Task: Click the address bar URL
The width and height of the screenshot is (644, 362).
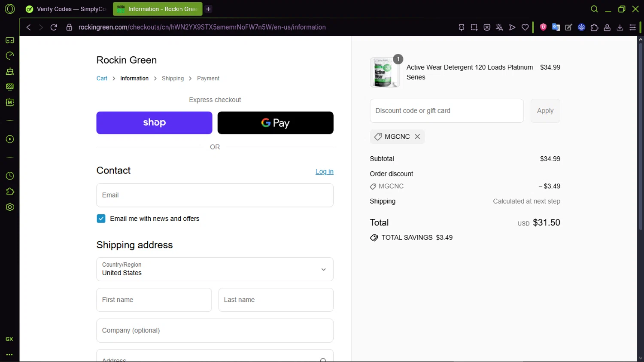Action: coord(202,27)
